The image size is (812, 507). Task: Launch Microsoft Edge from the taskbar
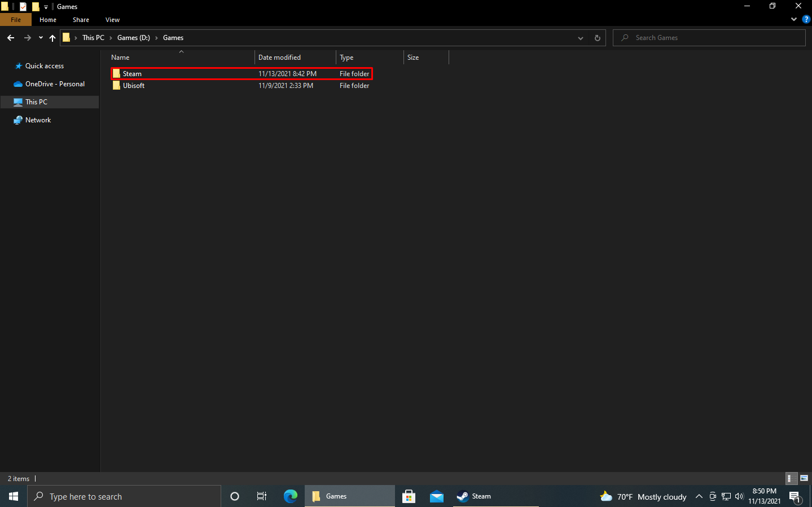pos(291,496)
